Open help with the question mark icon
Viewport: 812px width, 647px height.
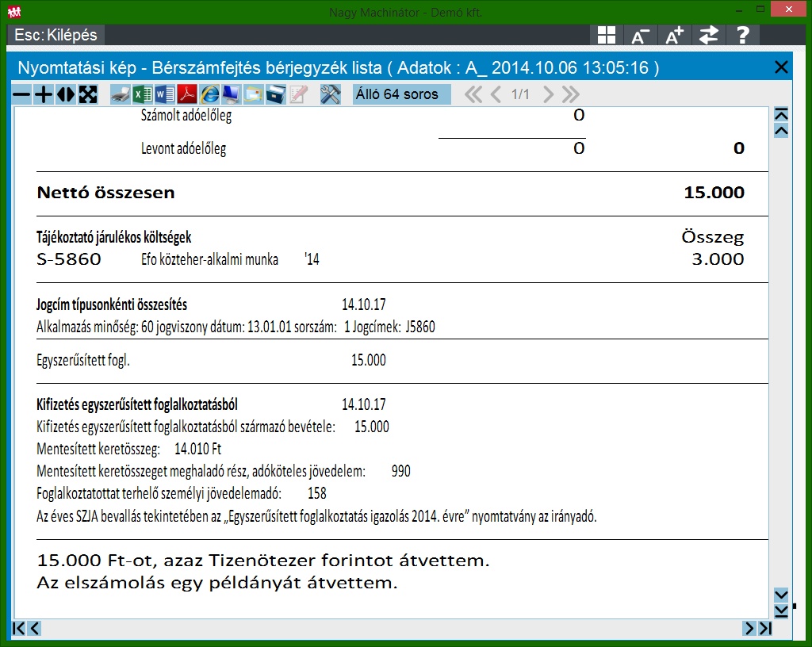[x=742, y=35]
